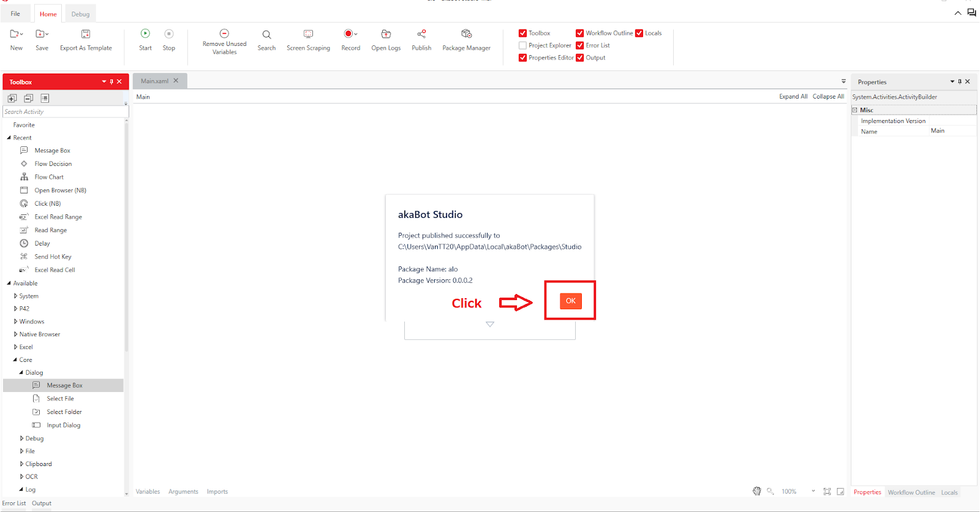Viewport: 980px width, 512px height.
Task: Click the feedback chat icon top right
Action: 971,12
